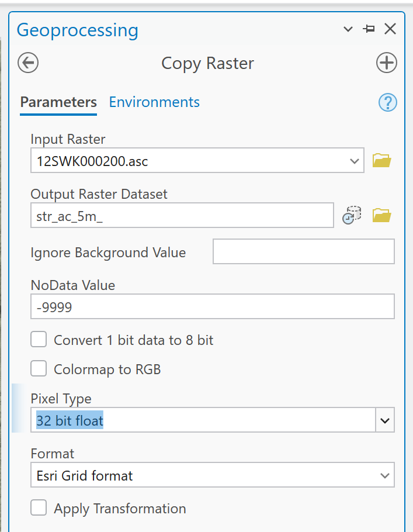Open the Format dropdown list
The height and width of the screenshot is (532, 413).
click(x=386, y=475)
